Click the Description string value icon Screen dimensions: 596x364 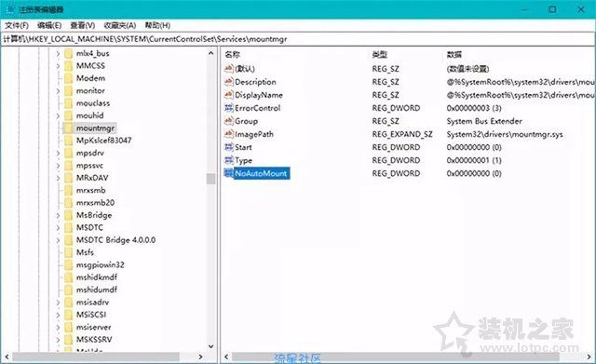coord(228,82)
